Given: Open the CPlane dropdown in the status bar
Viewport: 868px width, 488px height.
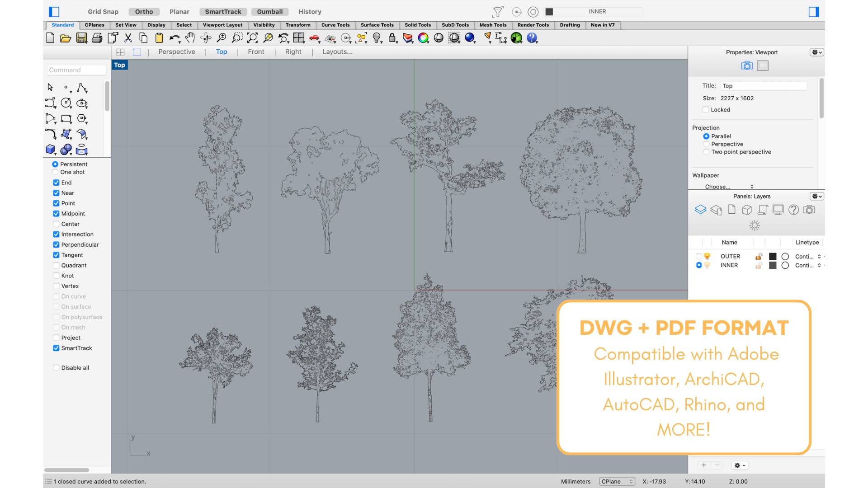Looking at the screenshot, I should [x=617, y=481].
